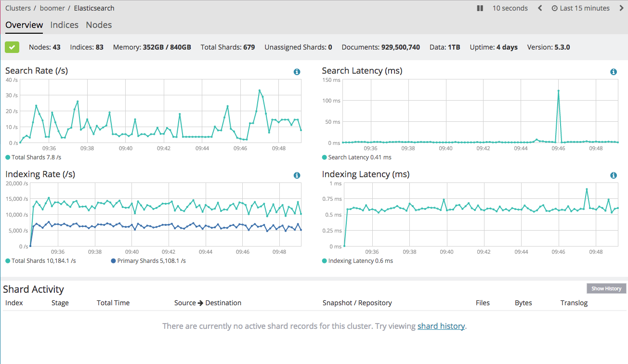The width and height of the screenshot is (628, 364).
Task: Switch to the Indices tab
Action: (x=65, y=25)
